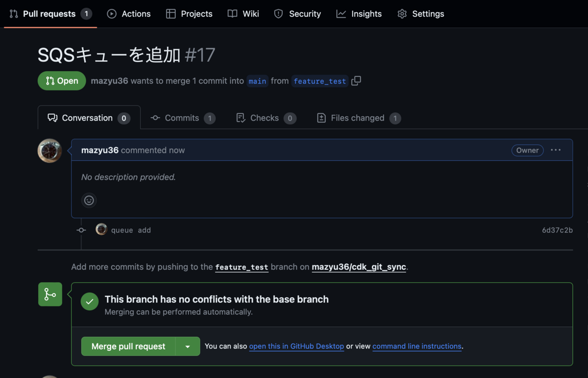Open this in GitHub Desktop
This screenshot has width=588, height=378.
tap(296, 346)
